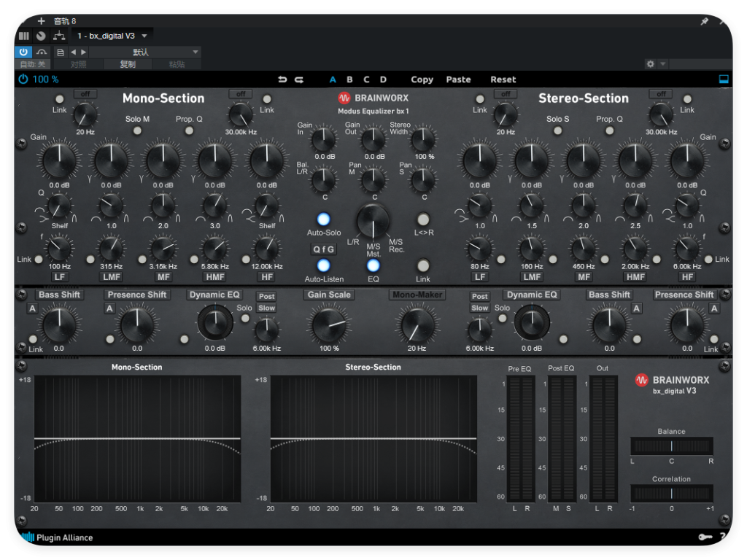Click the 复制 tab in host toolbar
Viewport: 747px width, 560px height.
[x=128, y=64]
